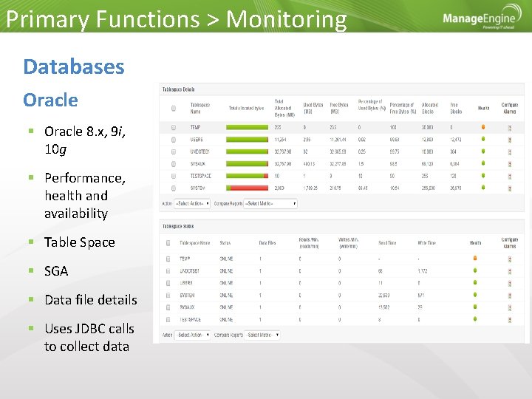Sort by Write Time column
Viewport: 532px width, 399px height.
point(427,243)
